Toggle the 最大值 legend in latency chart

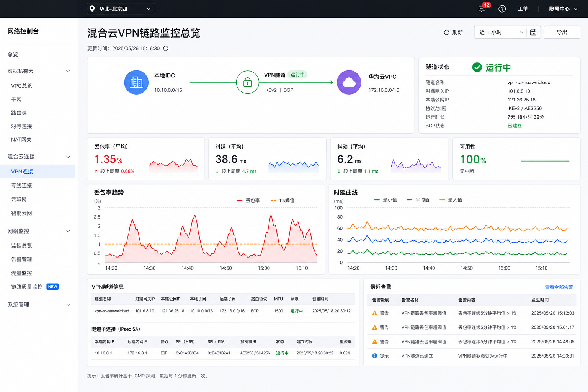coord(451,200)
